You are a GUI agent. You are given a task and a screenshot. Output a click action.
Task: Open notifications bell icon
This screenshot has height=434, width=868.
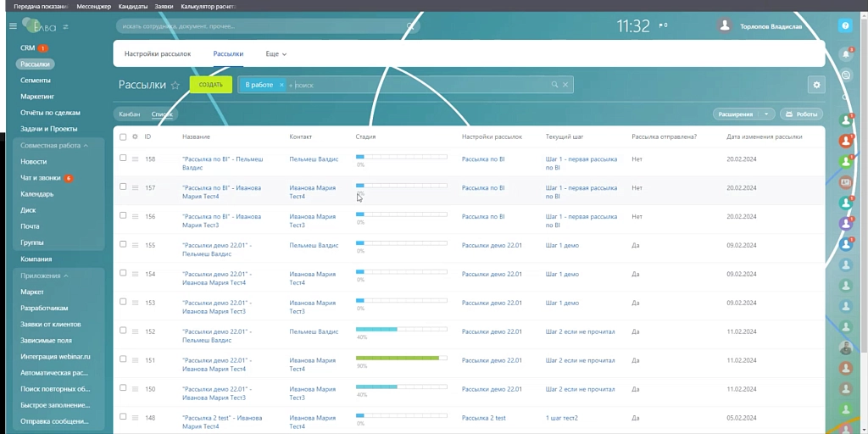click(x=845, y=54)
